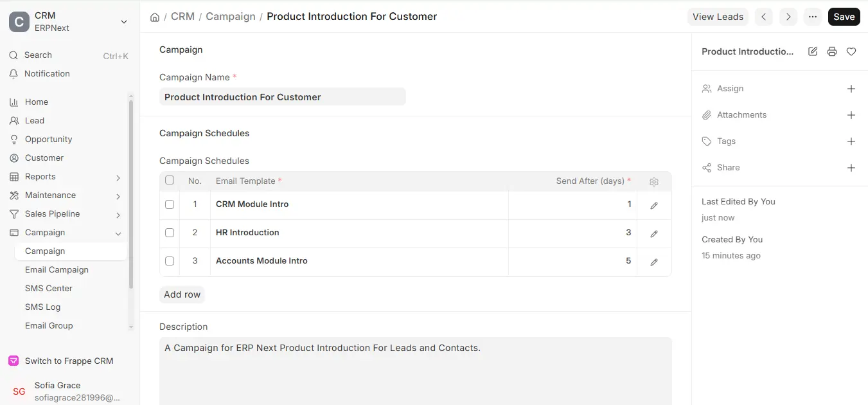Add an attachment with plus icon
Viewport: 868px width, 405px height.
(851, 115)
